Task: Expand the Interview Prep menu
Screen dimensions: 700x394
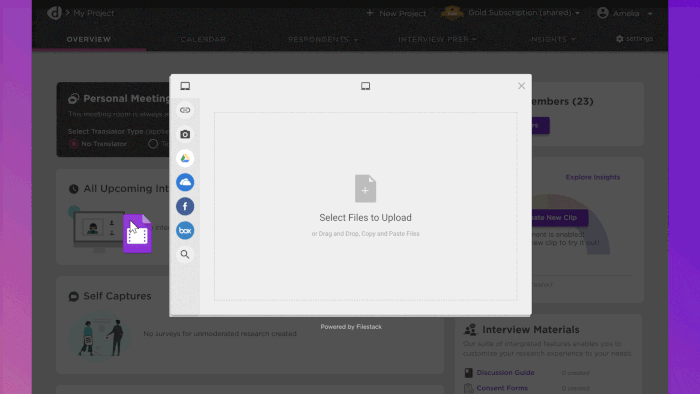Action: [437, 39]
